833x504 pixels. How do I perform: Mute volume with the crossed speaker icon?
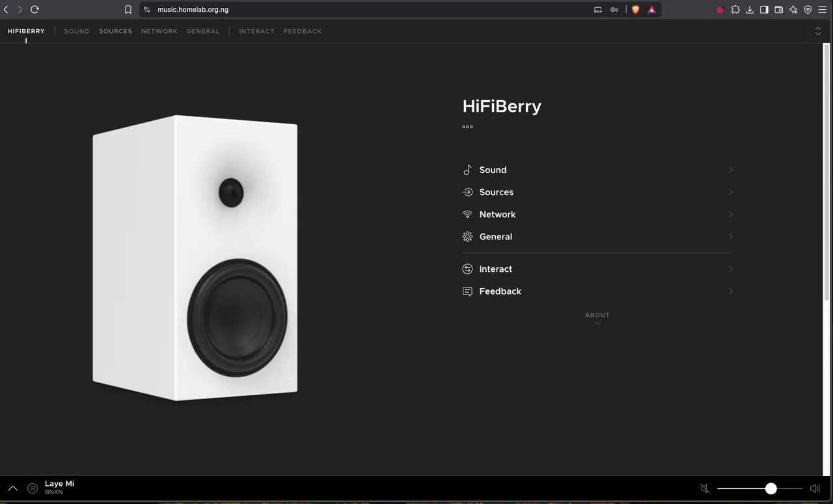705,488
